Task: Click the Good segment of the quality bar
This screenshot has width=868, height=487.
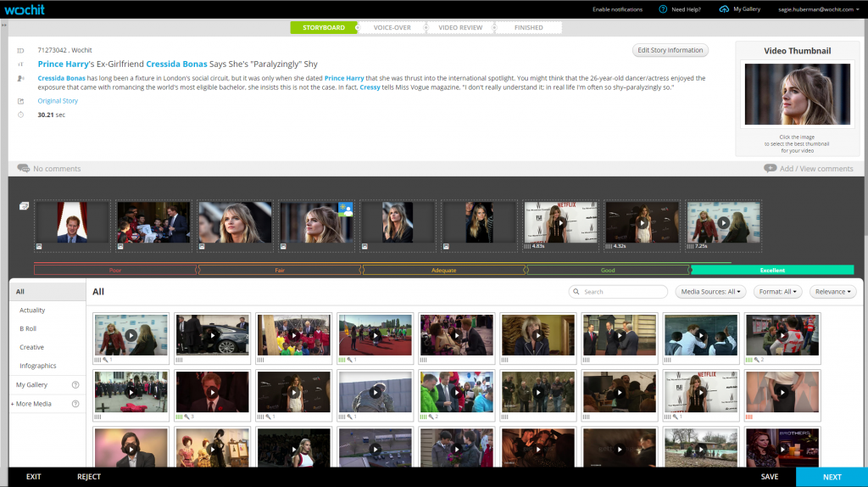Action: pos(608,271)
